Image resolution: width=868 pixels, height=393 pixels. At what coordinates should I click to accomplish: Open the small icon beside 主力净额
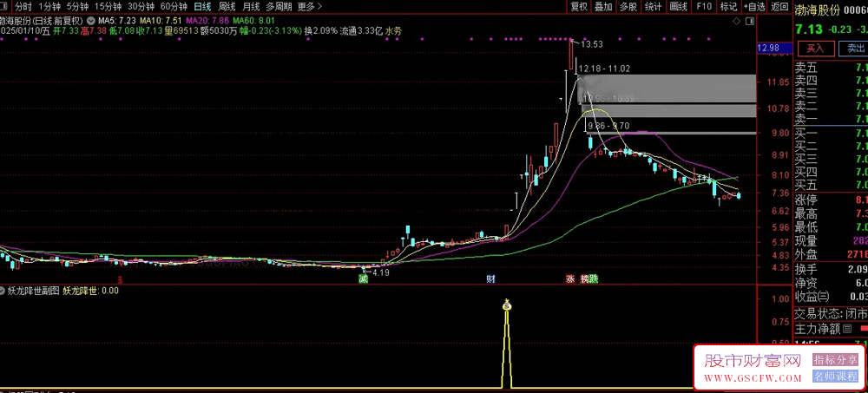[847, 330]
